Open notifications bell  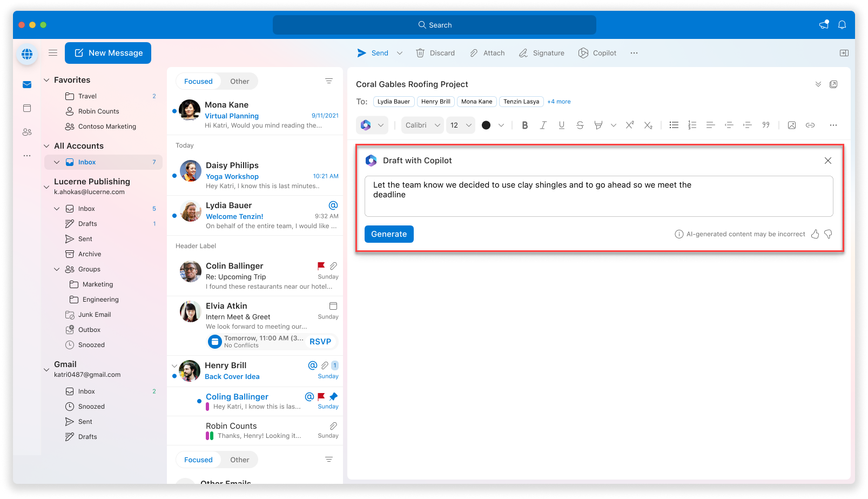(x=842, y=25)
